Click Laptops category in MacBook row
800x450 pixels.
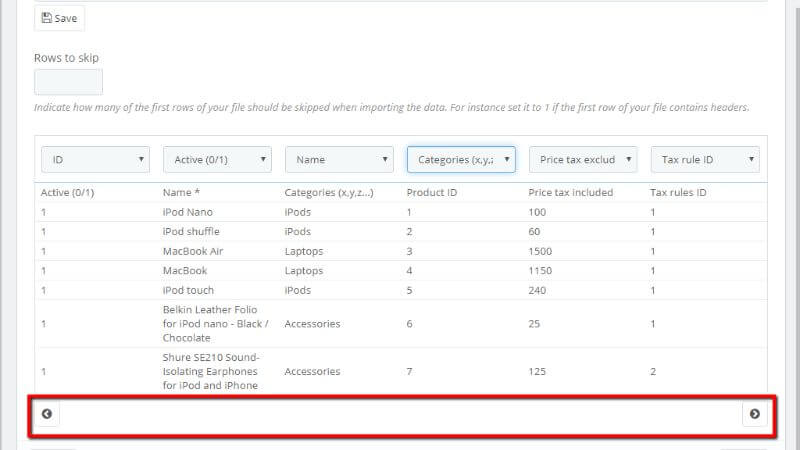pos(304,271)
